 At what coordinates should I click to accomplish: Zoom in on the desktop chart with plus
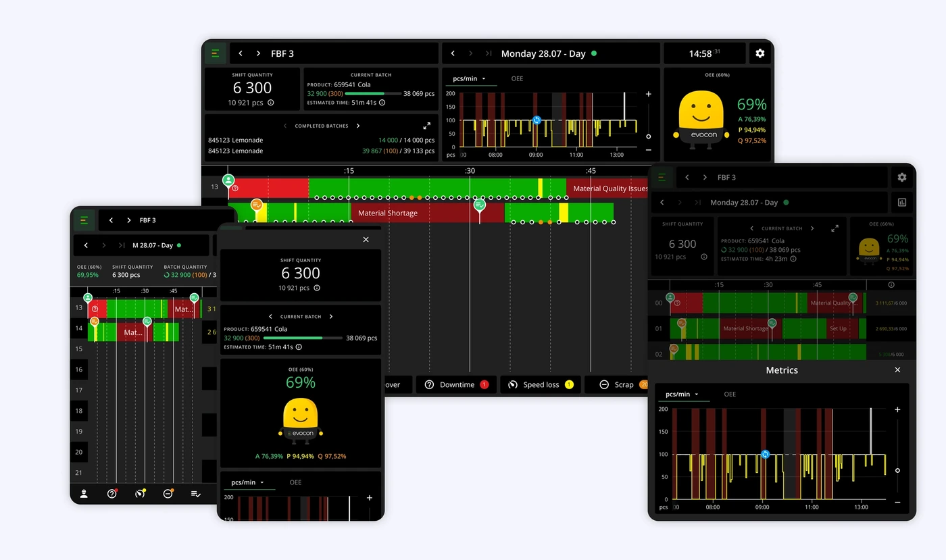pyautogui.click(x=649, y=95)
